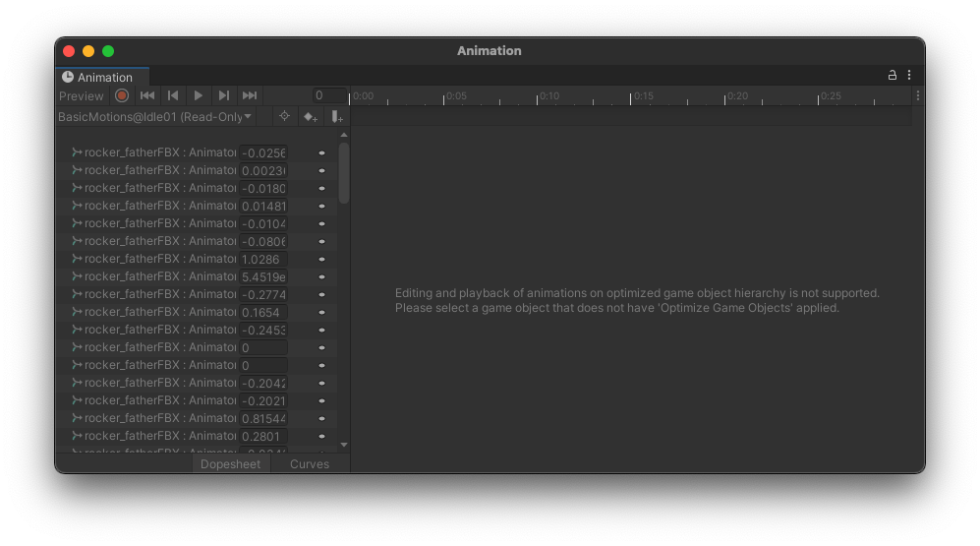
Task: Click the value field showing 0.1654
Action: (263, 312)
